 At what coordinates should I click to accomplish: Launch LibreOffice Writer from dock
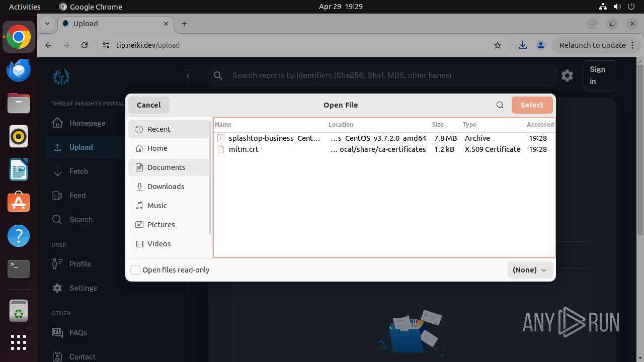(x=19, y=169)
